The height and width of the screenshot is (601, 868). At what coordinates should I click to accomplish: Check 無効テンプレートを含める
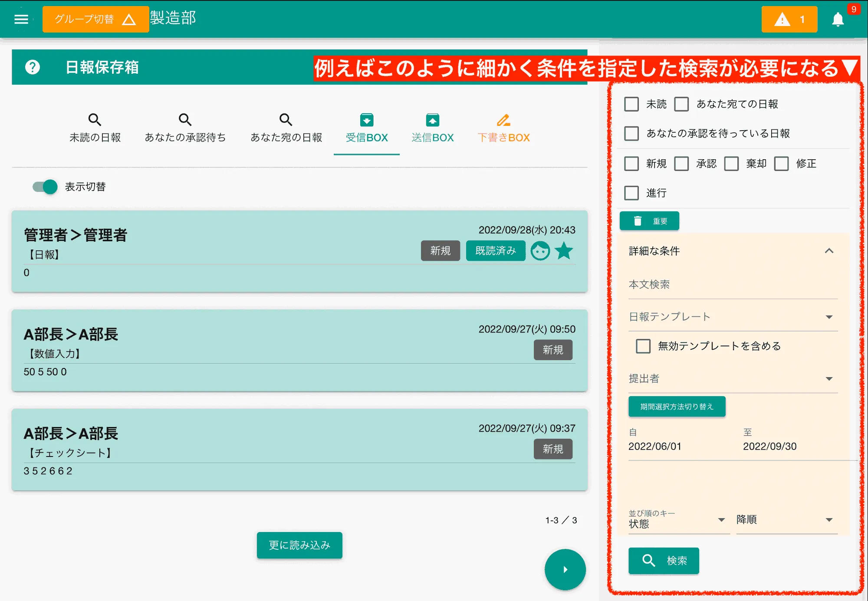point(643,346)
